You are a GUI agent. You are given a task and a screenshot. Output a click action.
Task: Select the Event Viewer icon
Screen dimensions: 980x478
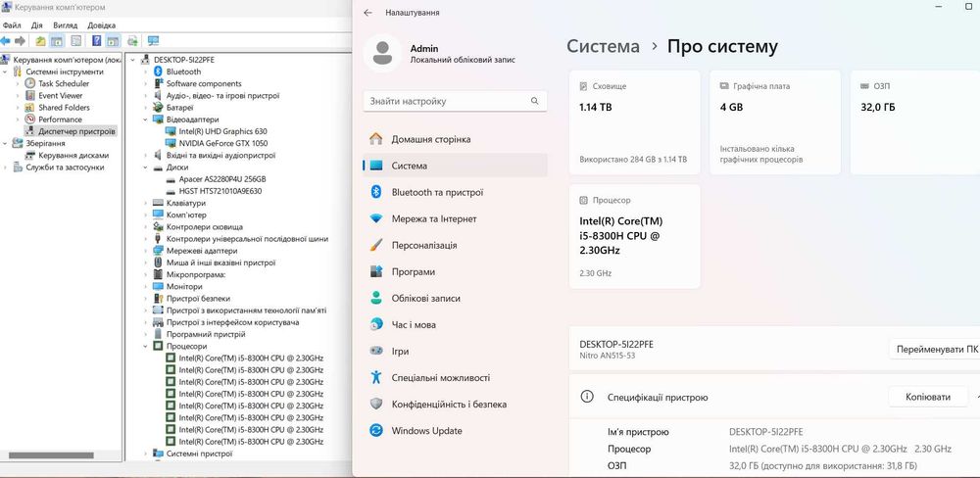coord(30,96)
